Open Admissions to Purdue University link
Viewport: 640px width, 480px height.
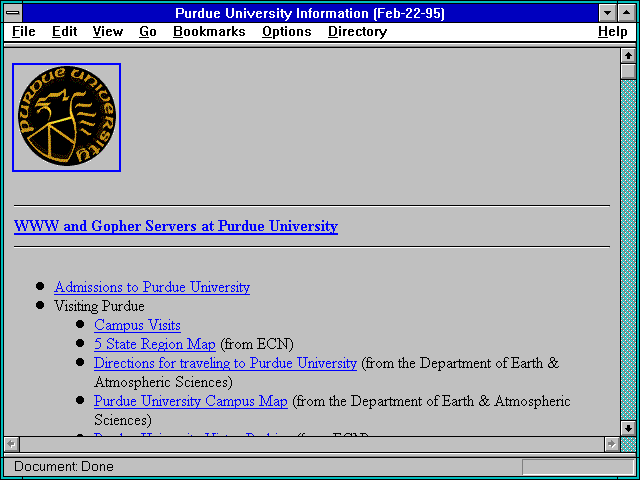coord(152,287)
